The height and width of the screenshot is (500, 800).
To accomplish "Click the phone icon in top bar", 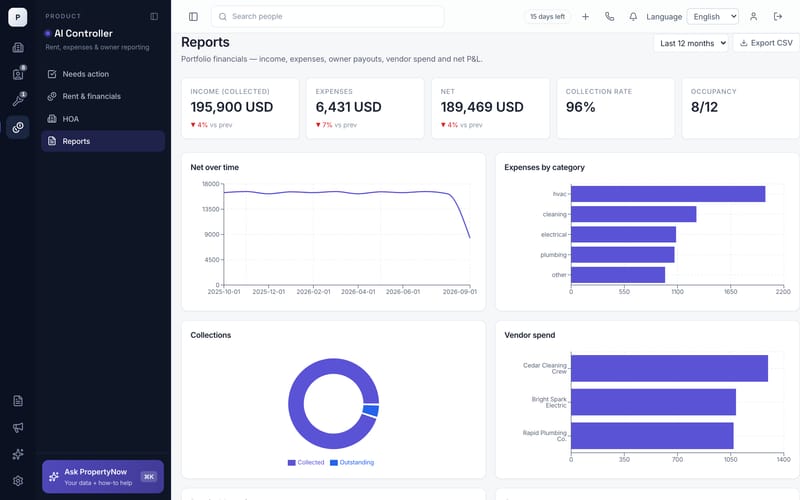I will 609,17.
